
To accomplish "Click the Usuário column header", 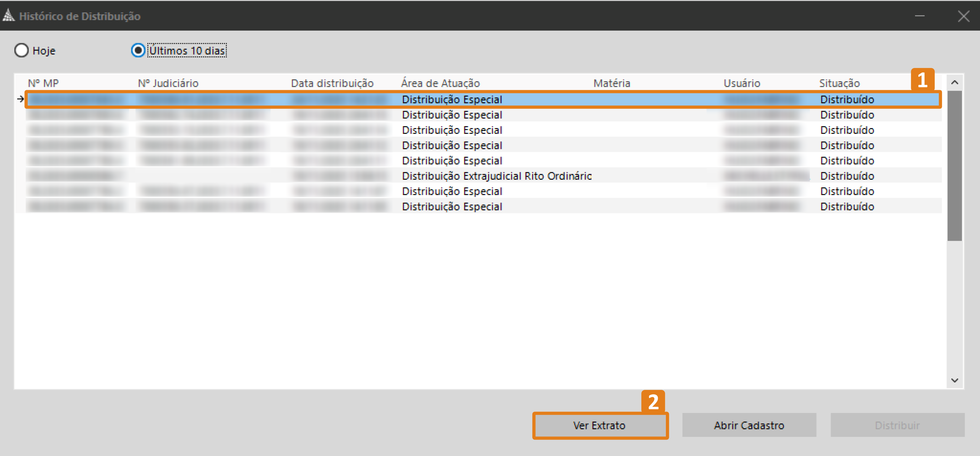I will (x=741, y=83).
